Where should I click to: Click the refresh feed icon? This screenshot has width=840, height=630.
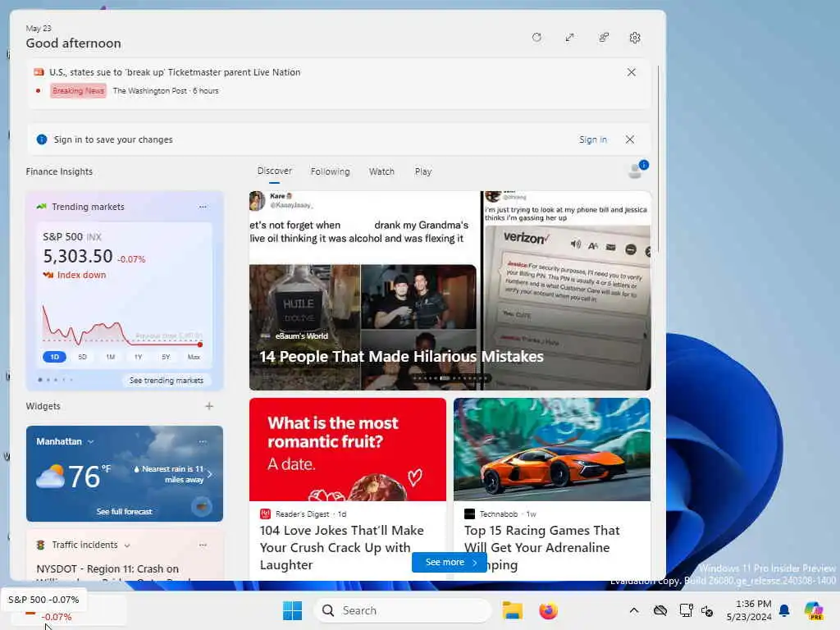(x=536, y=38)
